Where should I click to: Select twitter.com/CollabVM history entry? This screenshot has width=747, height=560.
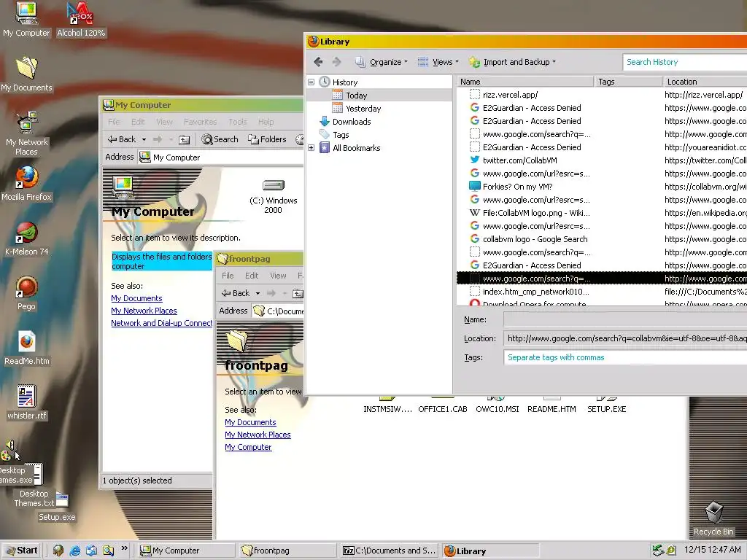tap(602, 160)
